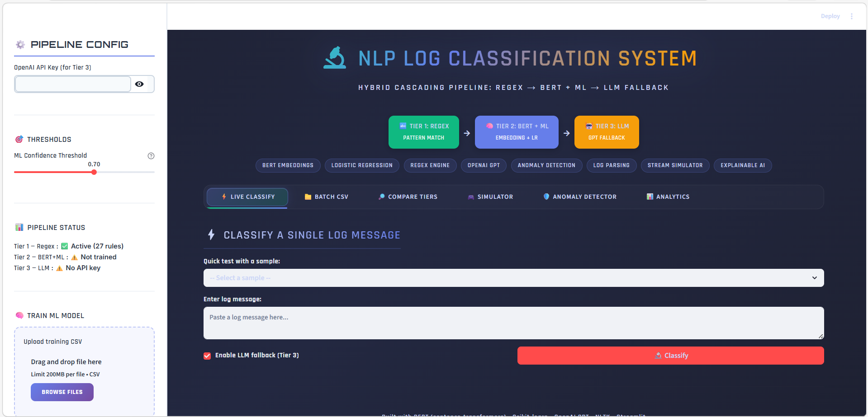Click the Classify button

click(x=671, y=356)
